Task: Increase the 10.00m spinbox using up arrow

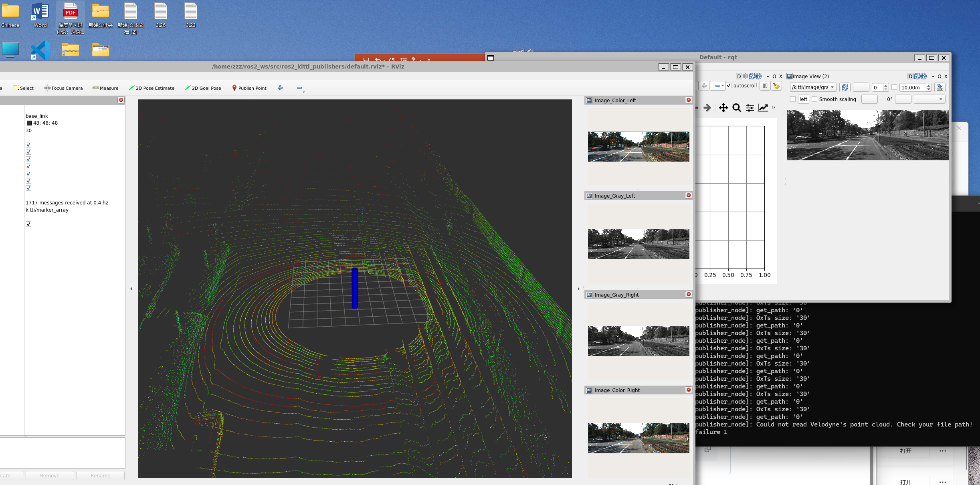Action: (x=929, y=85)
